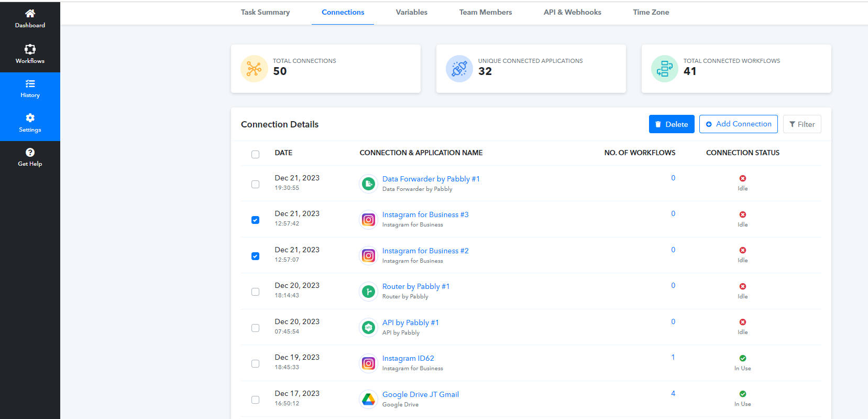Click the NO. OF WORKFLOWS column header
Viewport: 868px width, 419px height.
(640, 153)
